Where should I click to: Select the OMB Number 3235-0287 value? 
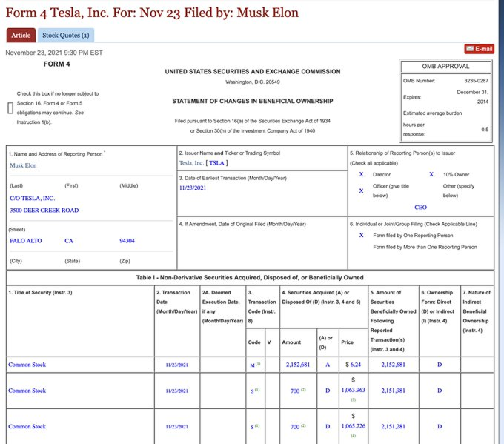click(x=476, y=80)
